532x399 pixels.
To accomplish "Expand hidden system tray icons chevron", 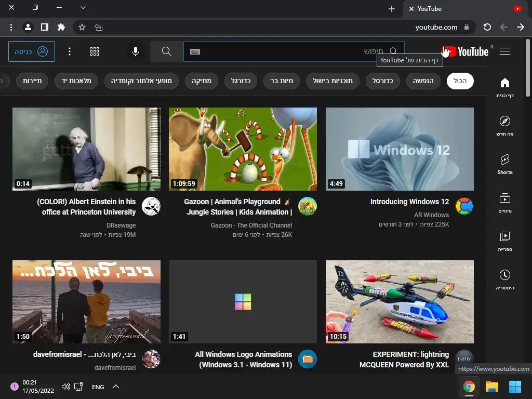I will tap(116, 387).
